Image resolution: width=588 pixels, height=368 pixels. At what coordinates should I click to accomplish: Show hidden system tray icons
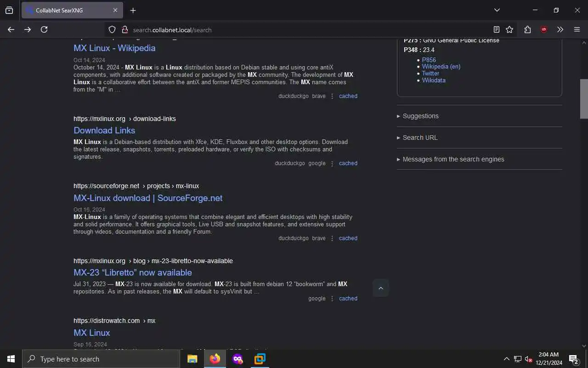(507, 359)
